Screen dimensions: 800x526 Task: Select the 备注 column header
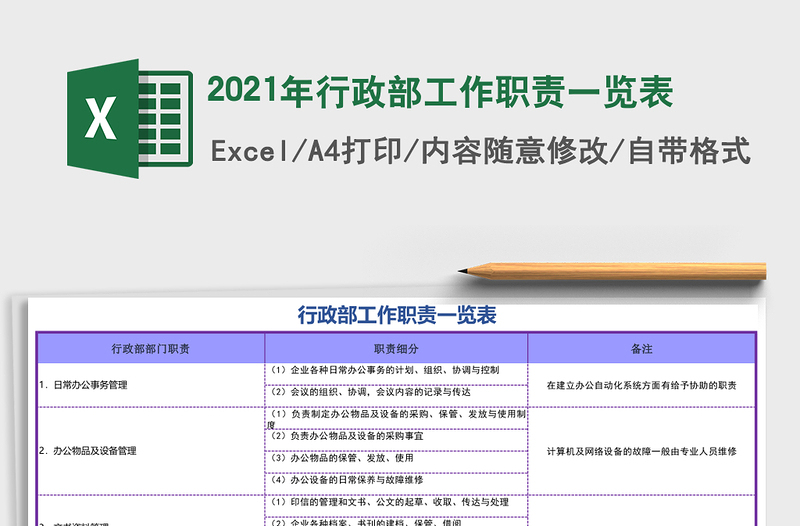point(641,349)
